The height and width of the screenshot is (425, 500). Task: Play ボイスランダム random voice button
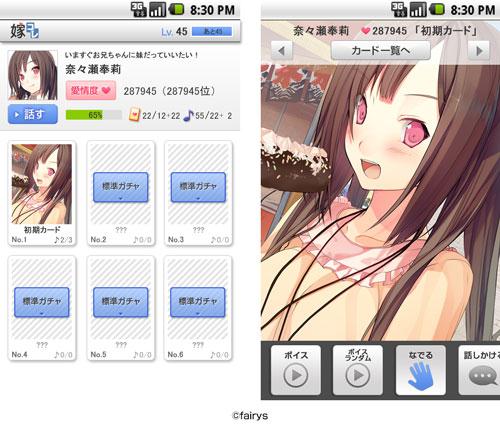[358, 370]
